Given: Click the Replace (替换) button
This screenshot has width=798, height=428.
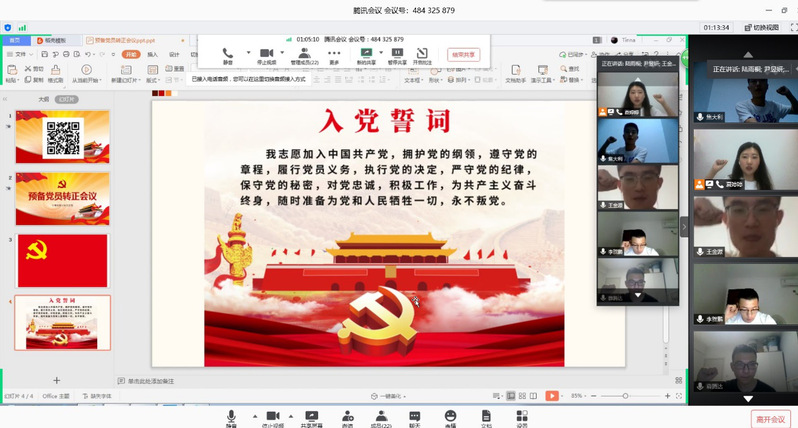Looking at the screenshot, I should pos(571,80).
